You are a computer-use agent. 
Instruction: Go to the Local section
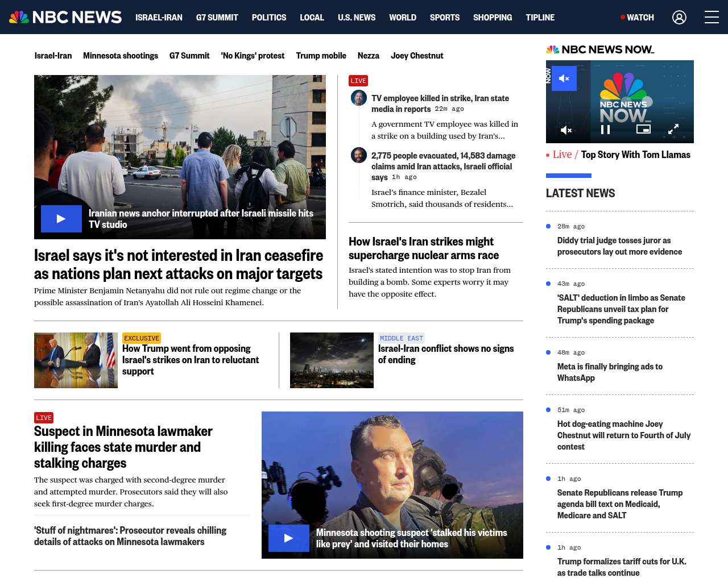pos(312,18)
